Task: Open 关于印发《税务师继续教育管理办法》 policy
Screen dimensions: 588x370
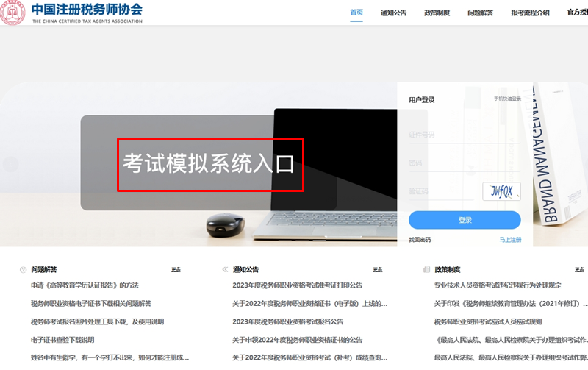Action: click(511, 304)
